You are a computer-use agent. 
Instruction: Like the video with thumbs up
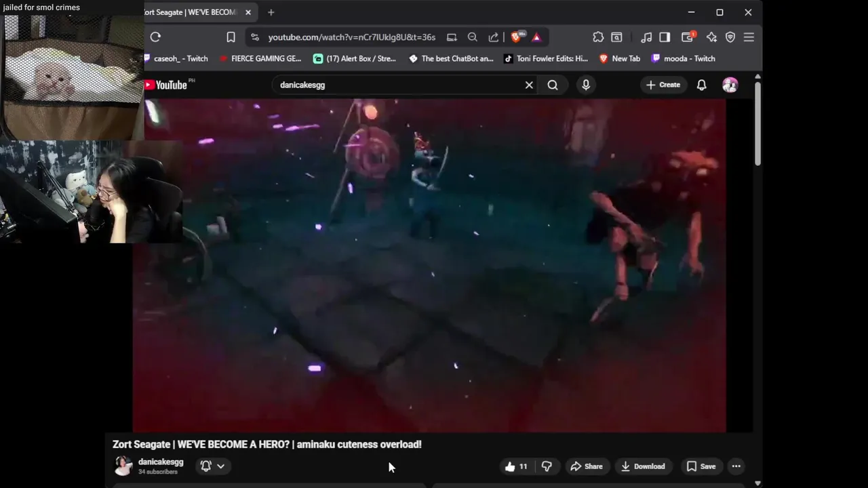tap(516, 466)
